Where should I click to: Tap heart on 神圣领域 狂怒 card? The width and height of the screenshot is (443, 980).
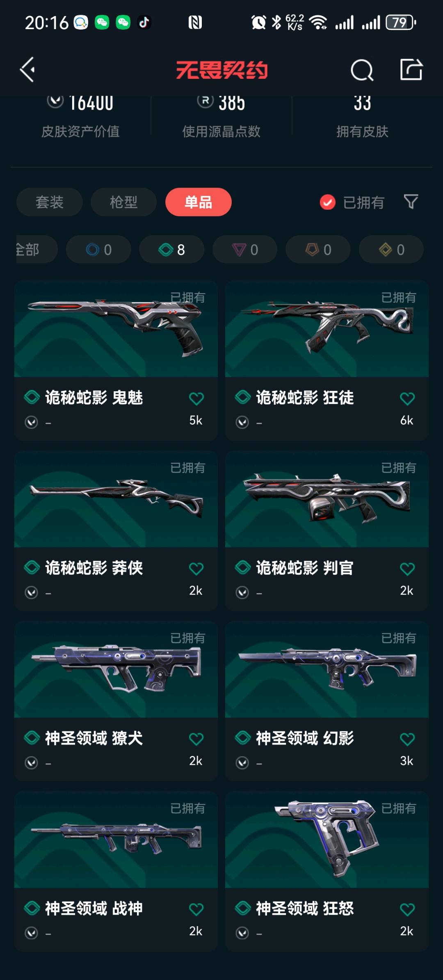(407, 909)
